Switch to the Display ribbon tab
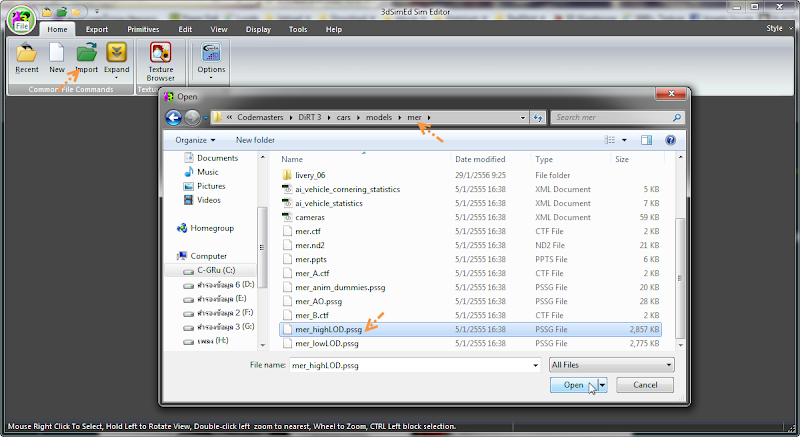This screenshot has height=437, width=800. (x=258, y=30)
